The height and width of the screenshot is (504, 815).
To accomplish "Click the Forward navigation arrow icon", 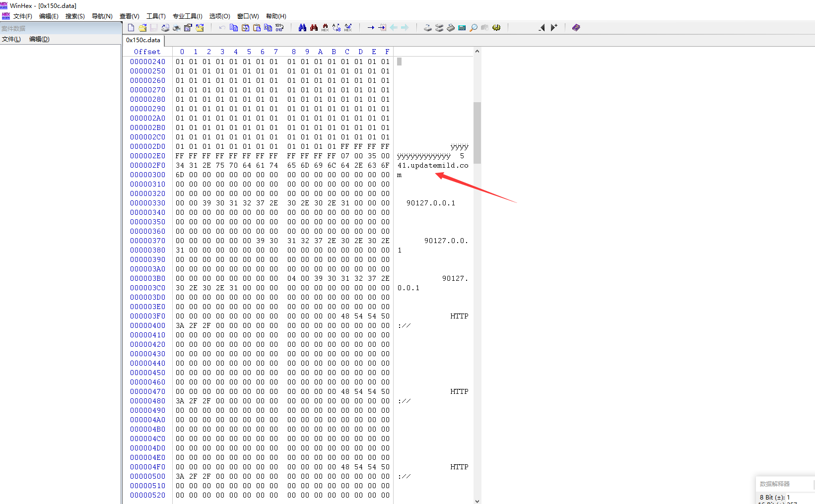I will pos(405,28).
